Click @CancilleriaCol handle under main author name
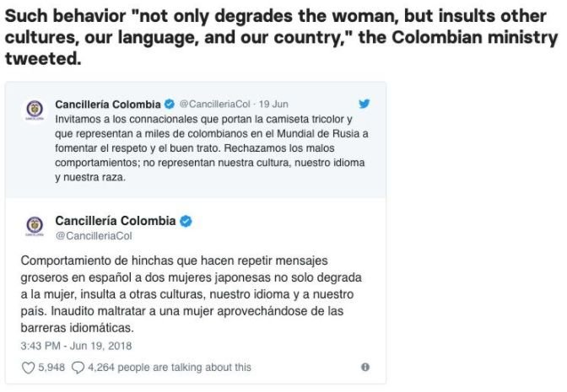The height and width of the screenshot is (392, 567). (94, 236)
